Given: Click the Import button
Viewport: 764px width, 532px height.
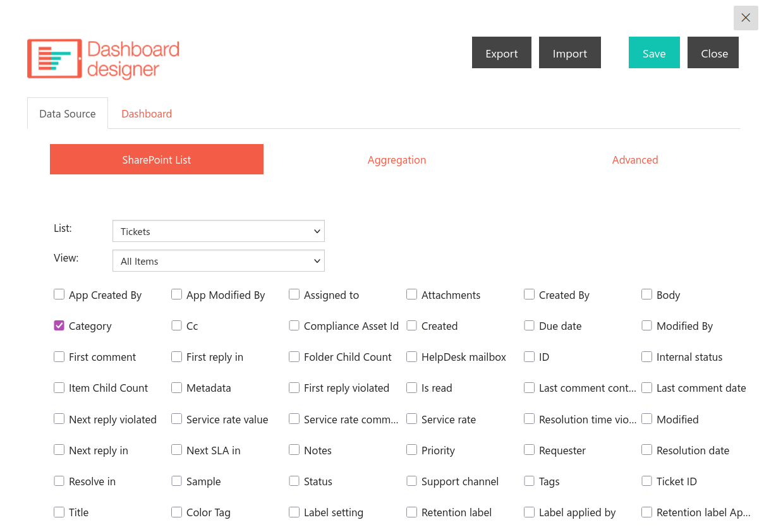Looking at the screenshot, I should pyautogui.click(x=570, y=53).
